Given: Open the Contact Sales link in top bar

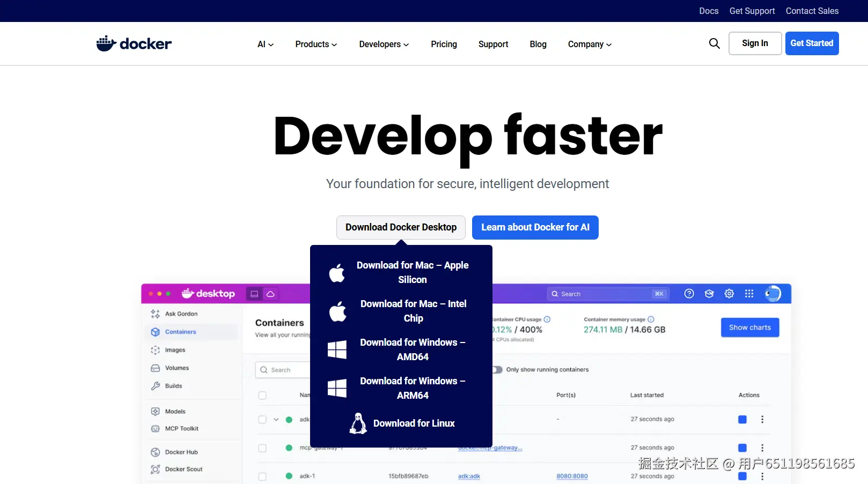Looking at the screenshot, I should [x=812, y=11].
